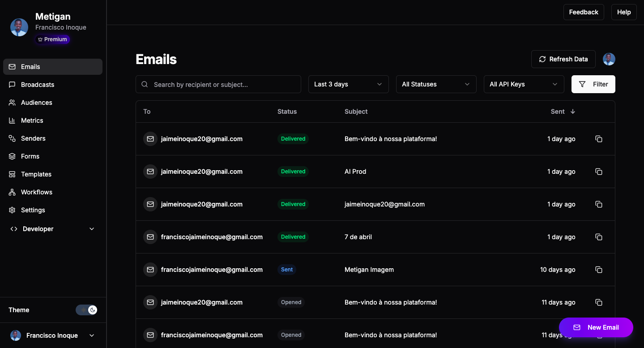The width and height of the screenshot is (644, 348).
Task: Go to Broadcasts page
Action: click(x=53, y=85)
